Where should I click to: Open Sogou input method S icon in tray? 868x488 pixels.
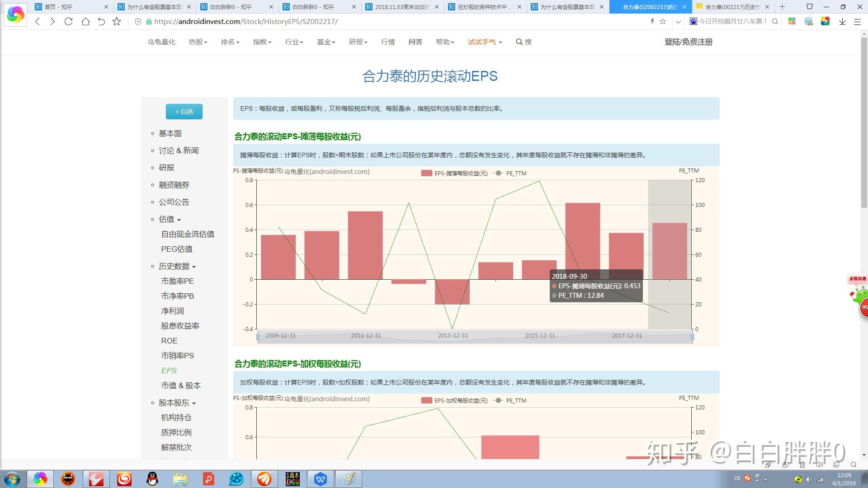747,479
